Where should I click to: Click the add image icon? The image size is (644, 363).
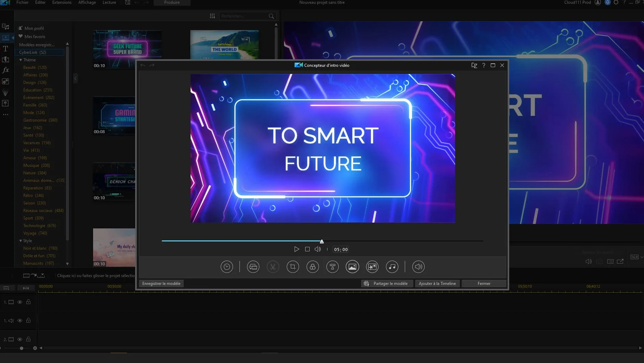pyautogui.click(x=352, y=267)
